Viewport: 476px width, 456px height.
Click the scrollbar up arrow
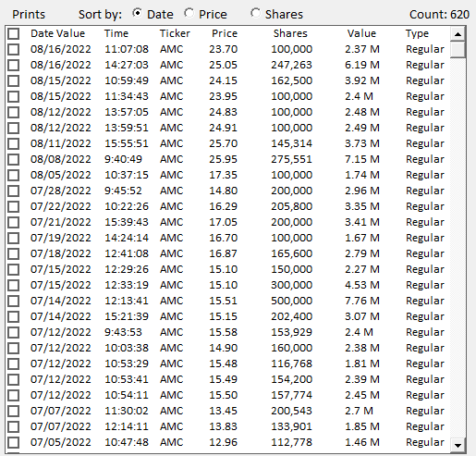coord(458,34)
